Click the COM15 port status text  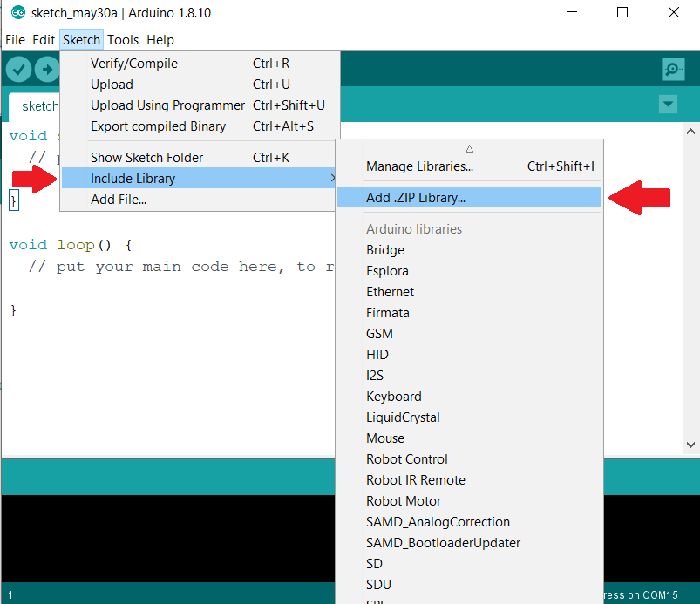pyautogui.click(x=641, y=595)
